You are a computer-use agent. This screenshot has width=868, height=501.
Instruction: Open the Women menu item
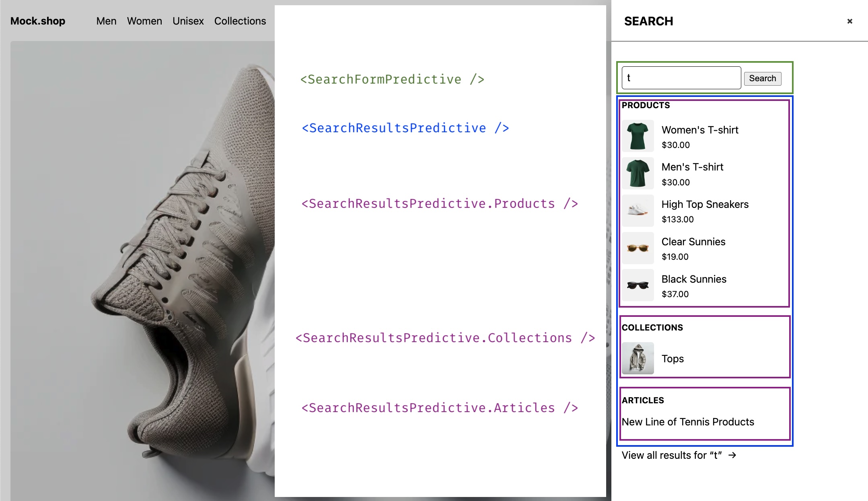144,21
